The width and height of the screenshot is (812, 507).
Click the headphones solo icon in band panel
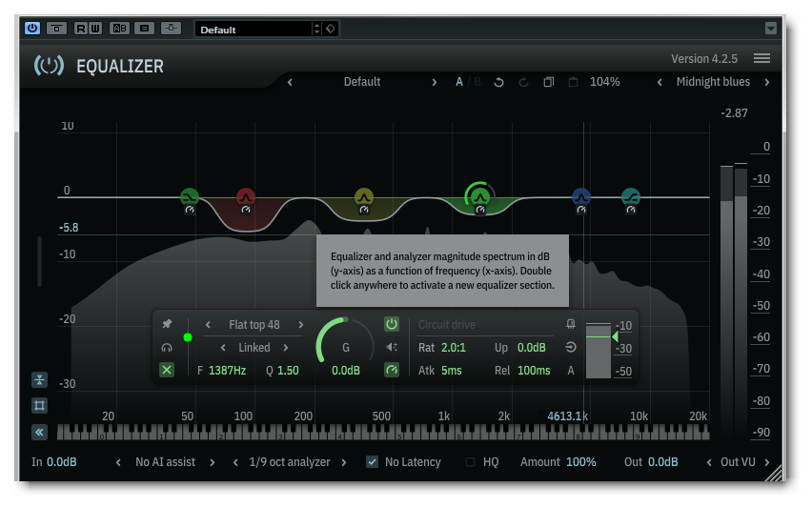click(x=167, y=348)
